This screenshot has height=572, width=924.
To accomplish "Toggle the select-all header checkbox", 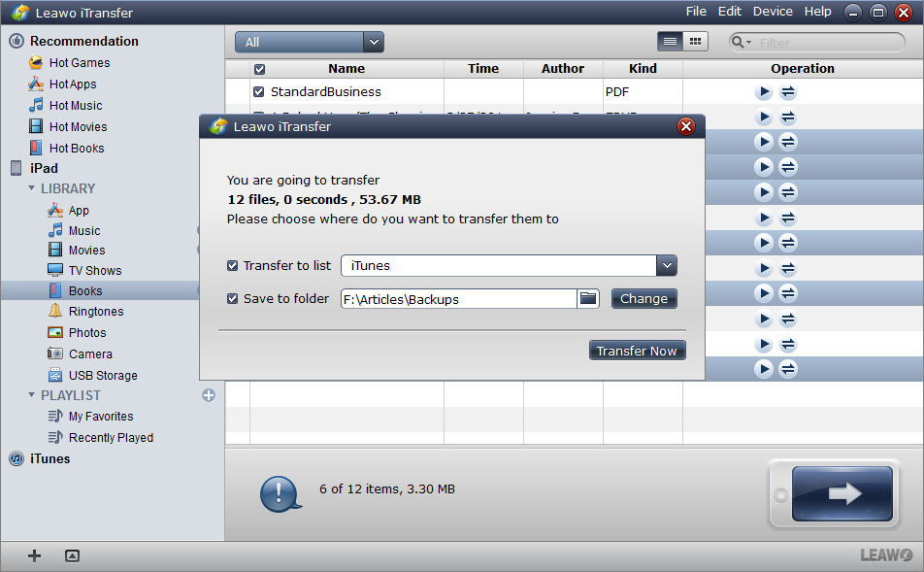I will pyautogui.click(x=259, y=69).
